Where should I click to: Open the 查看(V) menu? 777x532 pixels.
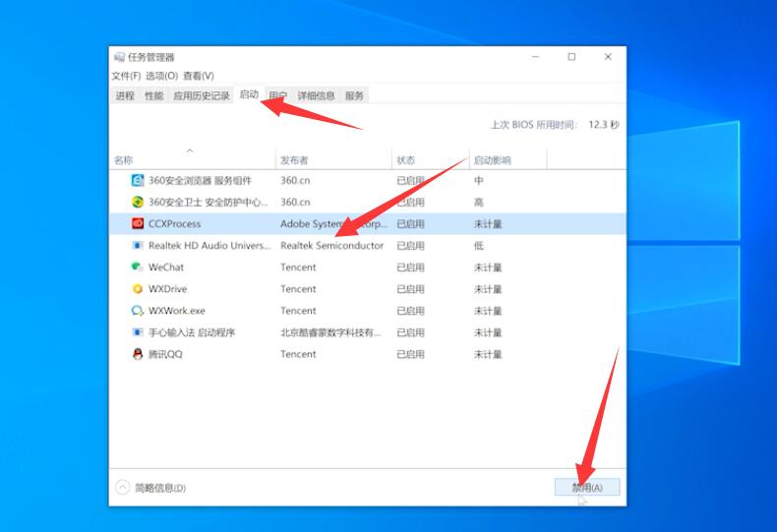(x=199, y=76)
